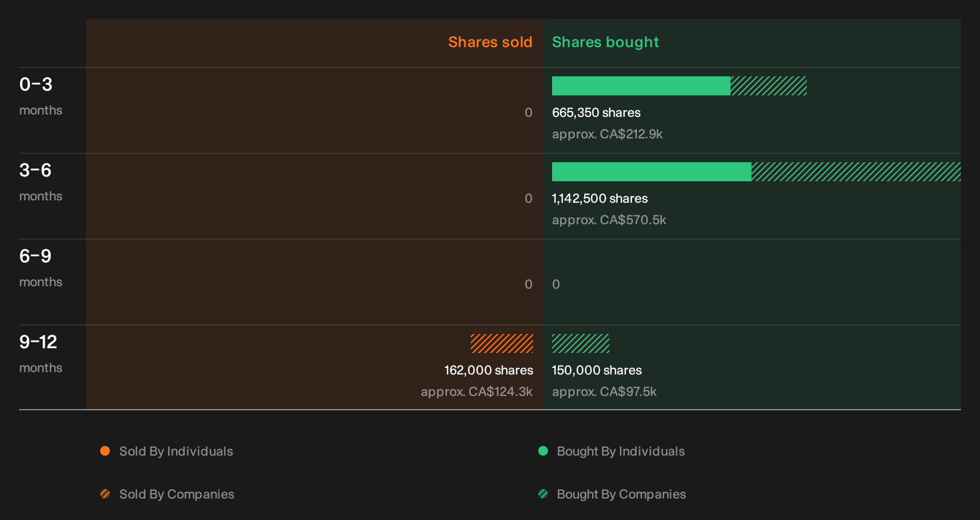
Task: Select the Sold By Companies legend label
Action: pos(177,494)
